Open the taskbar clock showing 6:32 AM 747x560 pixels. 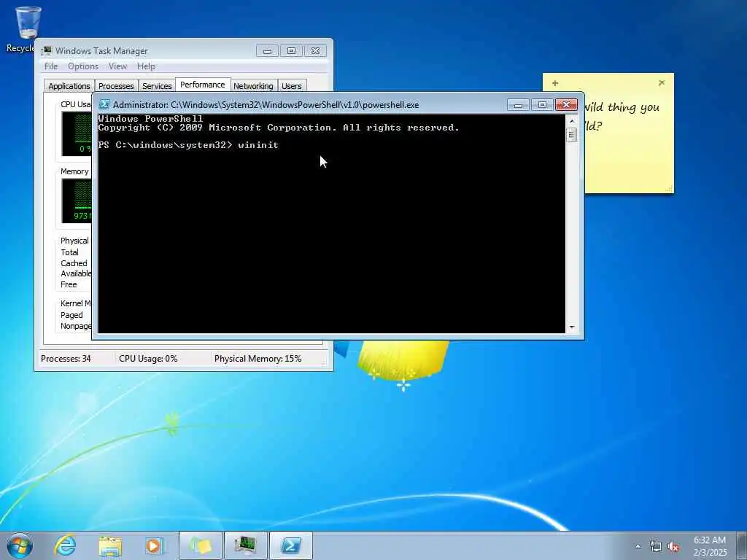click(x=710, y=545)
